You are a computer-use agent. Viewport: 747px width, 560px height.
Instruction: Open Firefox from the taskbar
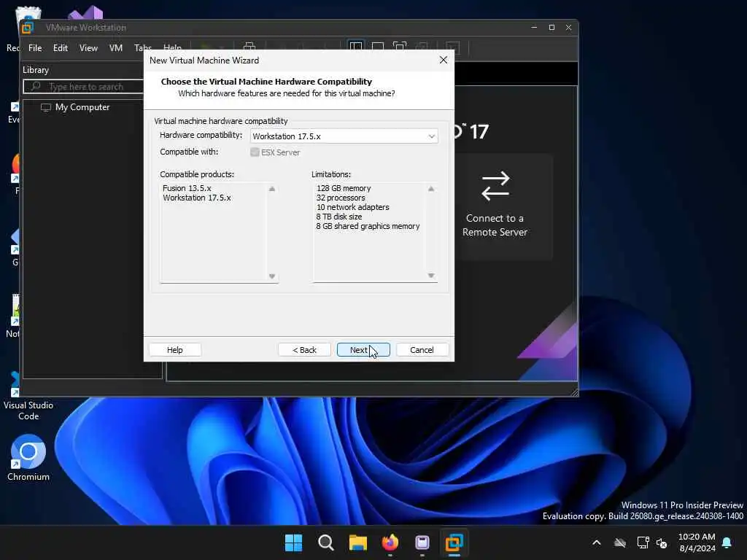click(390, 542)
